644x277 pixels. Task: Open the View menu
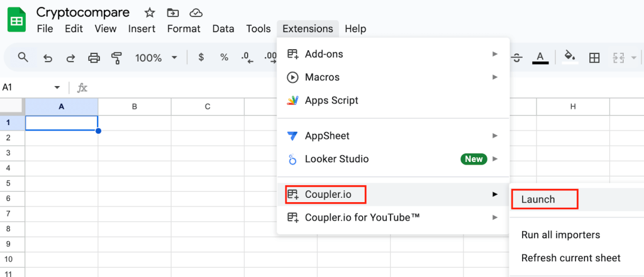106,29
